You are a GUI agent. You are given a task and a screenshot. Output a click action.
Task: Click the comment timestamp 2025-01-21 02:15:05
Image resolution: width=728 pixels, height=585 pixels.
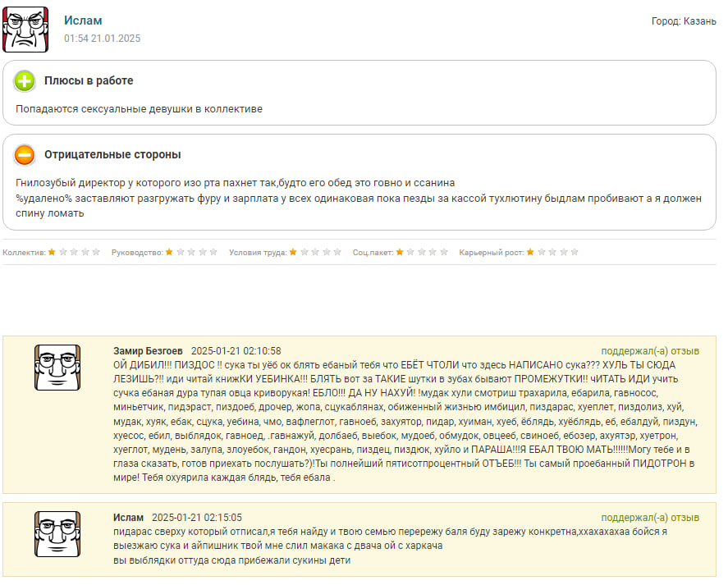(x=197, y=517)
